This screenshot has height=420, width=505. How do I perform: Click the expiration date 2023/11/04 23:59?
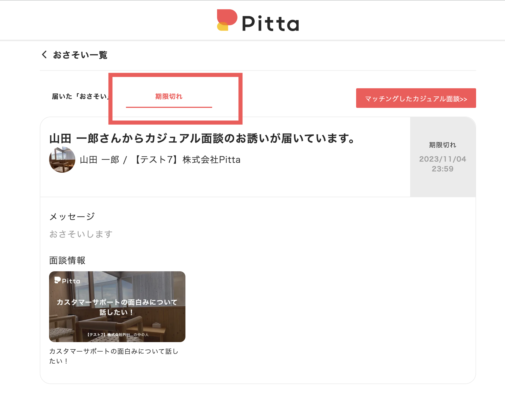click(x=442, y=164)
